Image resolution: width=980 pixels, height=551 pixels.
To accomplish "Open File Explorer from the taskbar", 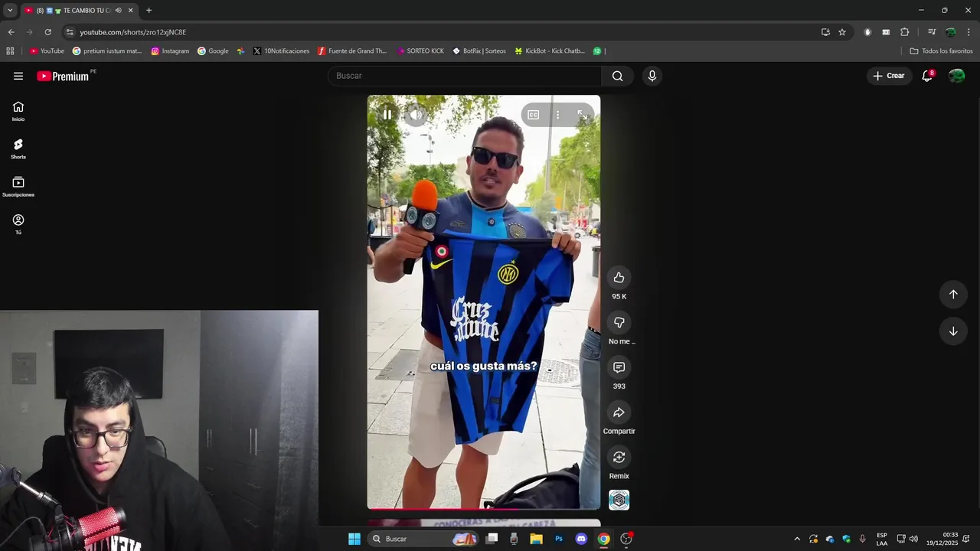I will point(536,539).
